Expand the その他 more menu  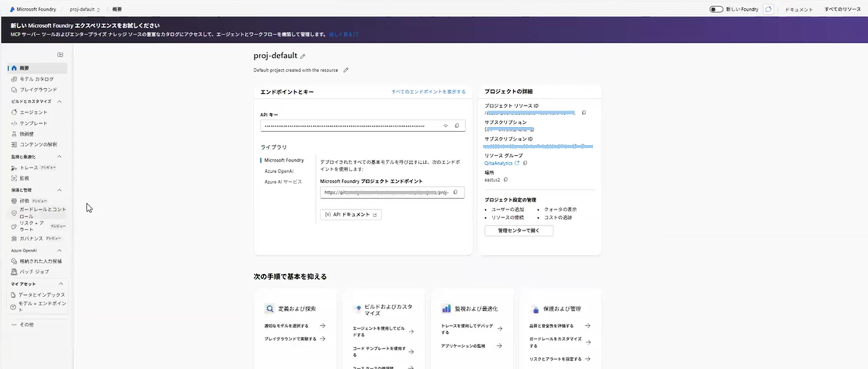click(23, 325)
